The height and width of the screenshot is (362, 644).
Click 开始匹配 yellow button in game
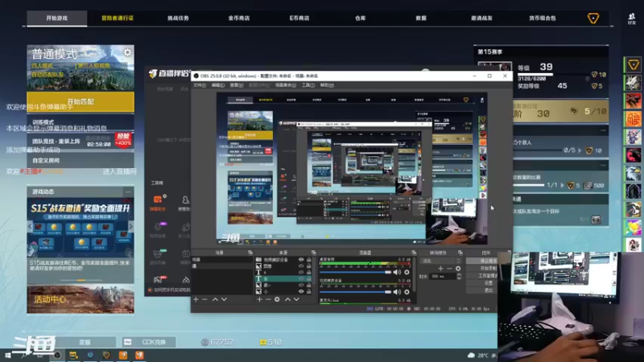80,102
